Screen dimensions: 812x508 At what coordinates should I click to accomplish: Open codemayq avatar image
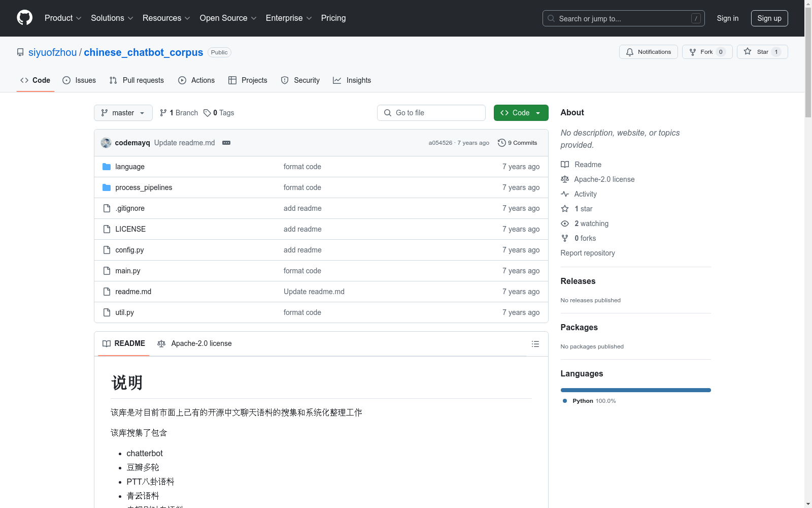pos(106,143)
